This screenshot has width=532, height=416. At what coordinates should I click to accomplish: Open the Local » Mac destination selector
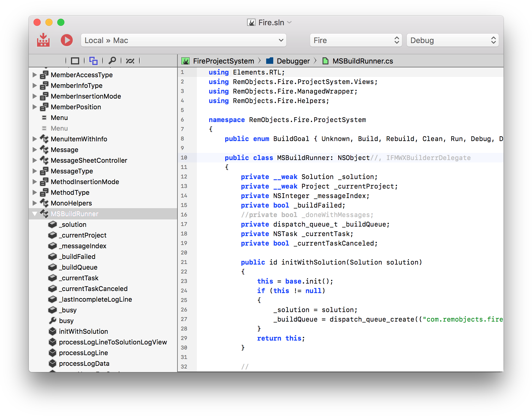pyautogui.click(x=183, y=40)
